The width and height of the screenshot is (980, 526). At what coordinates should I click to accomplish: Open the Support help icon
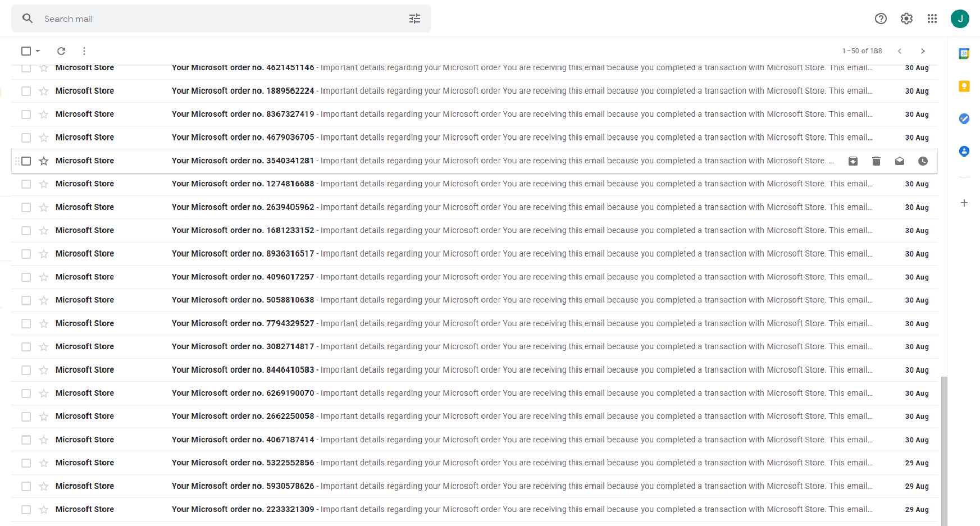(881, 19)
